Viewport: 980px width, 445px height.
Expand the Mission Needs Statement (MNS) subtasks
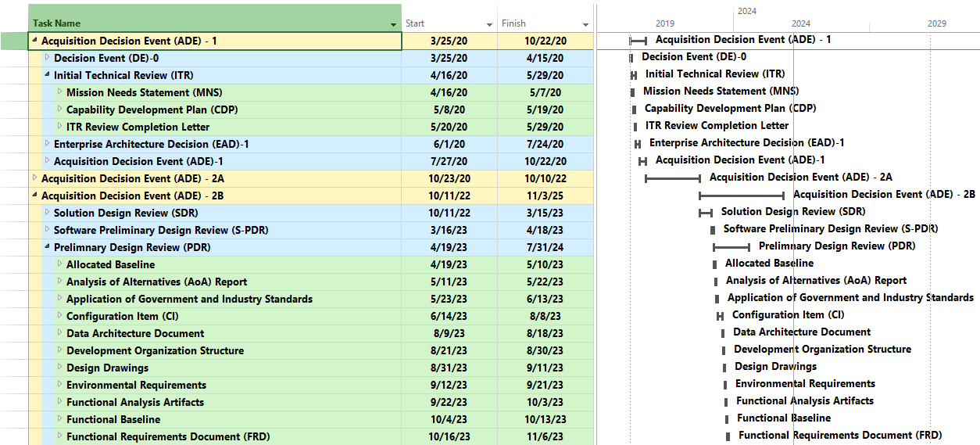(x=59, y=92)
